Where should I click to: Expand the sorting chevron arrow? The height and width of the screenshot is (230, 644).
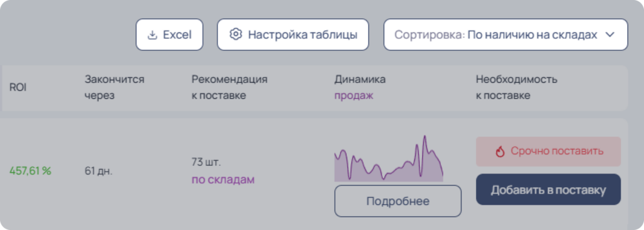(x=609, y=35)
